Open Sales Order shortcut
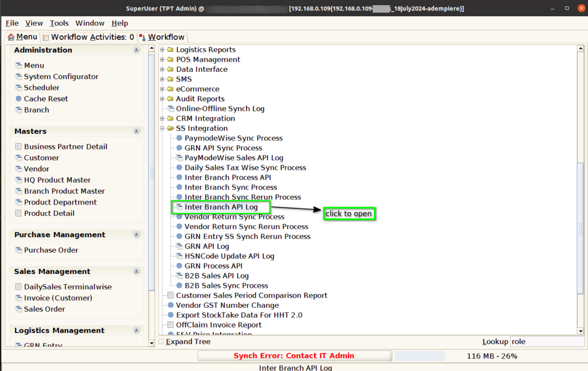588x371 pixels. coord(44,309)
